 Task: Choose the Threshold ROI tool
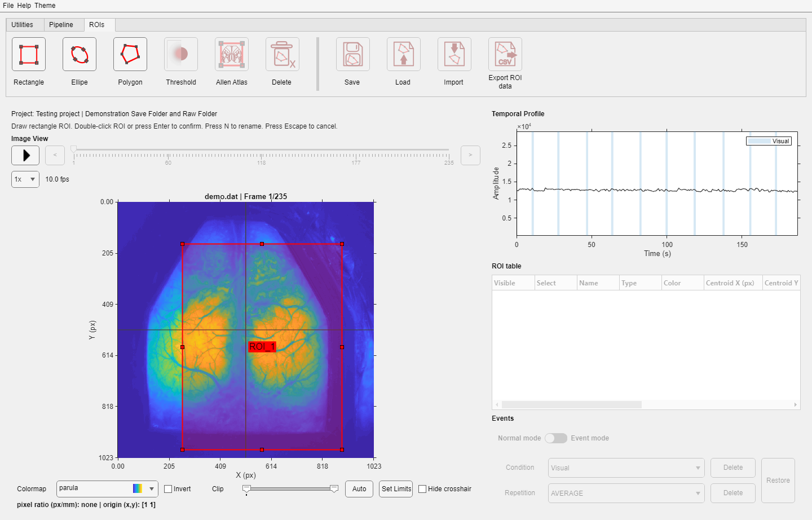[181, 54]
